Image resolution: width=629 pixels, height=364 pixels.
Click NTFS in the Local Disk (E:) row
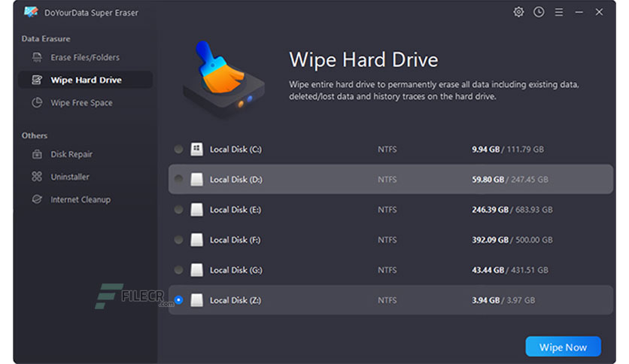387,209
